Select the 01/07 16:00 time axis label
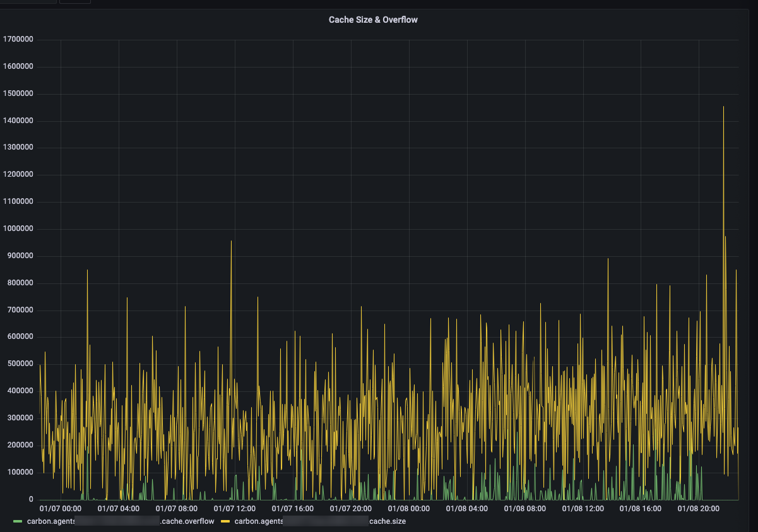Viewport: 758px width, 532px height. [293, 508]
